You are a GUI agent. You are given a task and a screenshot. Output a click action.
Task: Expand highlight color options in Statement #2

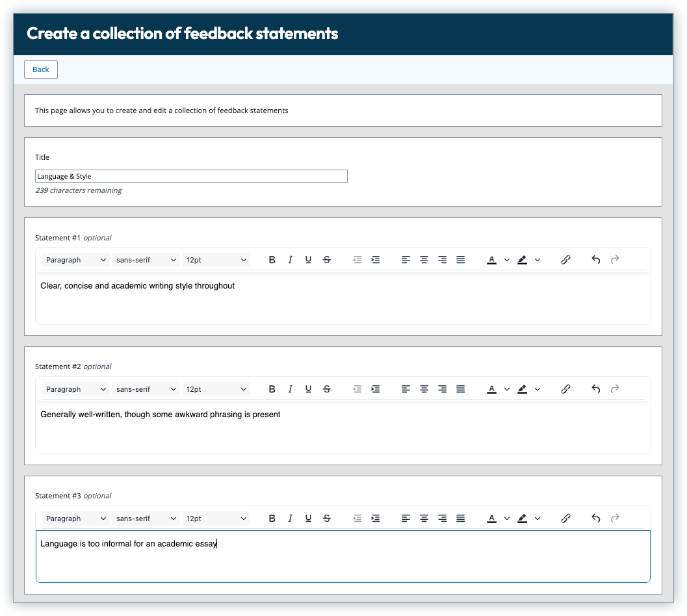(538, 389)
